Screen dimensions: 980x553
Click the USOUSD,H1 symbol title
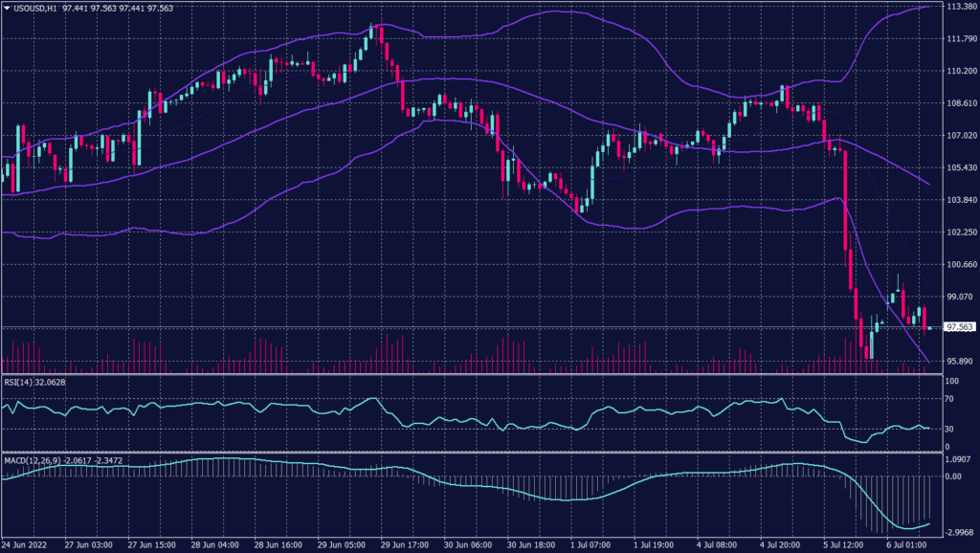36,8
